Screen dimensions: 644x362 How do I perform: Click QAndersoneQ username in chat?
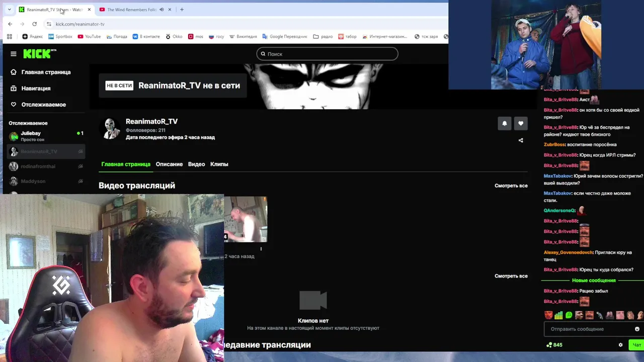(559, 211)
